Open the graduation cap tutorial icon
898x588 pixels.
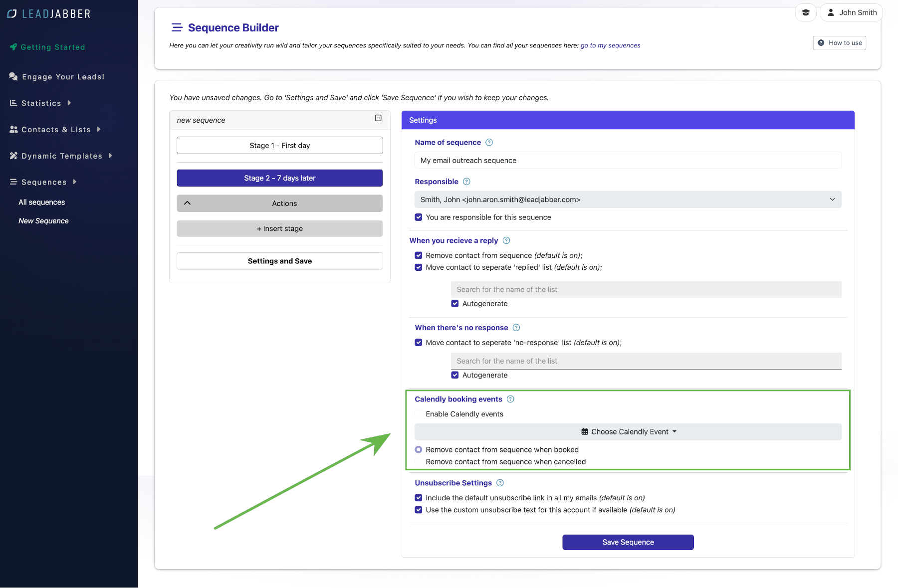coord(806,12)
